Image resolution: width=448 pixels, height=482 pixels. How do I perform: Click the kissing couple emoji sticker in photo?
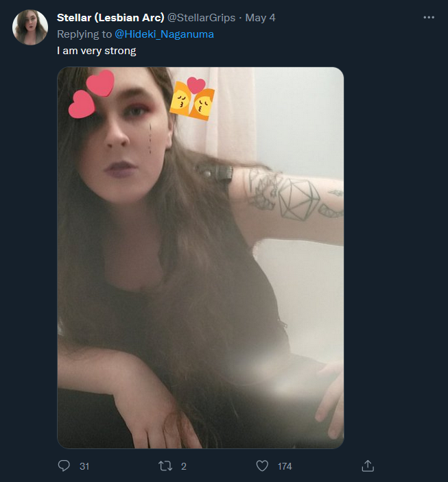193,98
